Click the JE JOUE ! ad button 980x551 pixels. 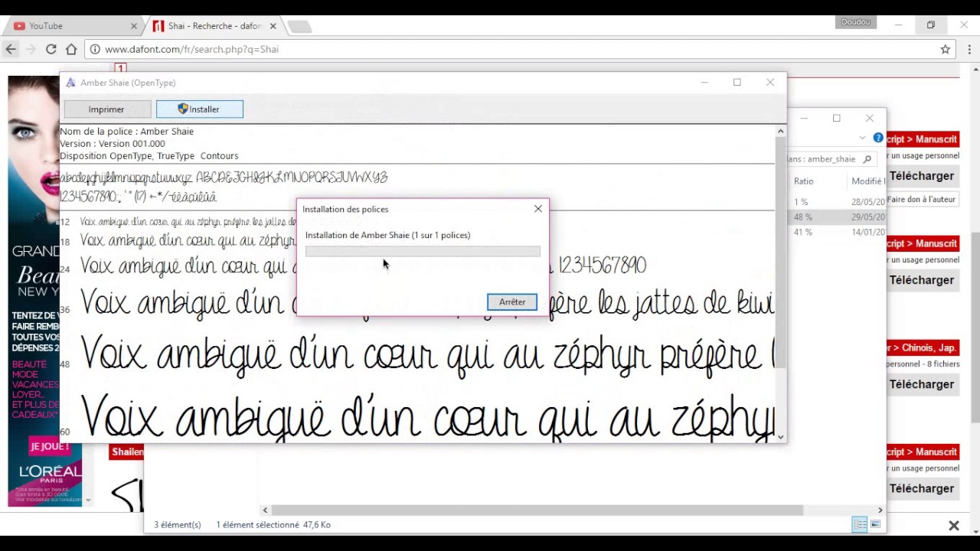[x=49, y=446]
